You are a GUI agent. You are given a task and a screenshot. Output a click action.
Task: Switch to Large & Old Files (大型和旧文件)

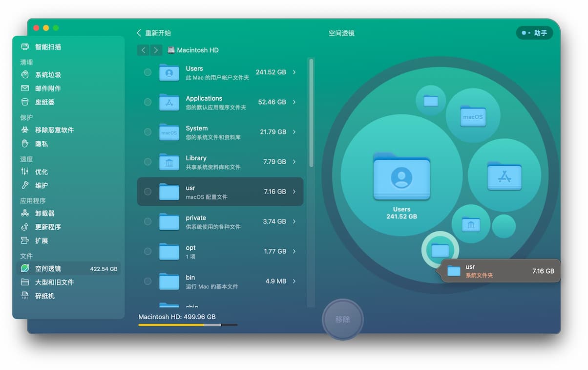[x=54, y=282]
